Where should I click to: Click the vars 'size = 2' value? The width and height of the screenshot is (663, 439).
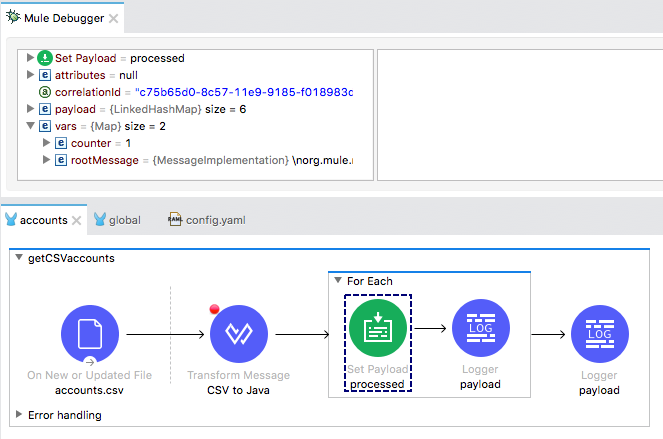(145, 126)
